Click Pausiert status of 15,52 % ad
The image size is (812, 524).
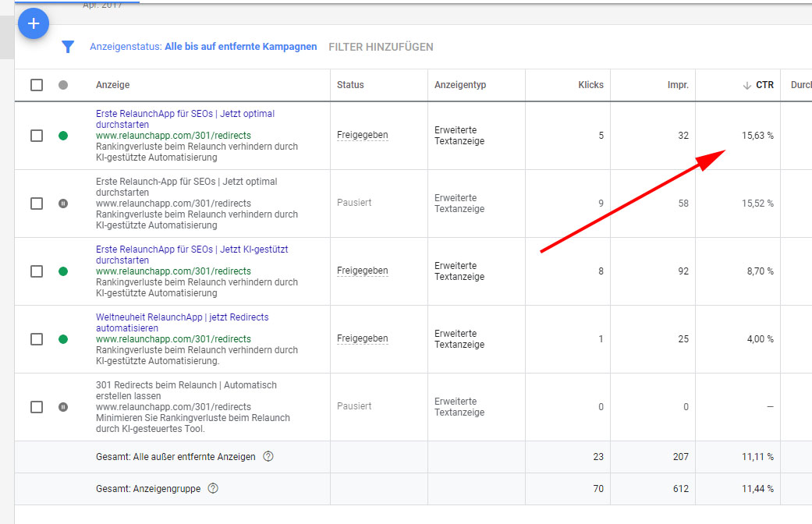coord(354,203)
